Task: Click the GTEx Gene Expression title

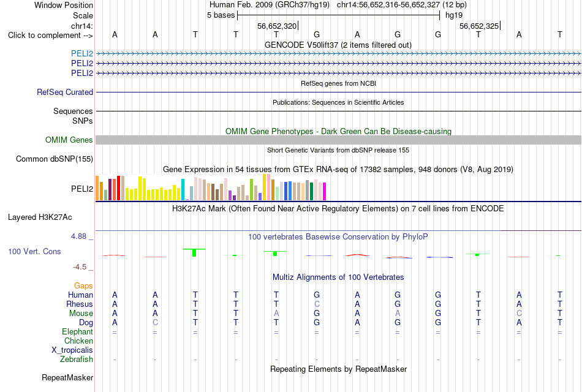Action: 338,169
